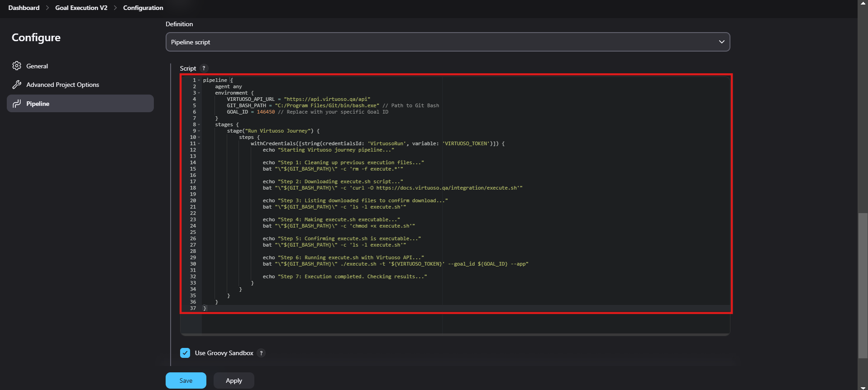Viewport: 868px width, 390px height.
Task: Open the Goal Execution V2 breadcrumb
Action: pyautogui.click(x=81, y=8)
